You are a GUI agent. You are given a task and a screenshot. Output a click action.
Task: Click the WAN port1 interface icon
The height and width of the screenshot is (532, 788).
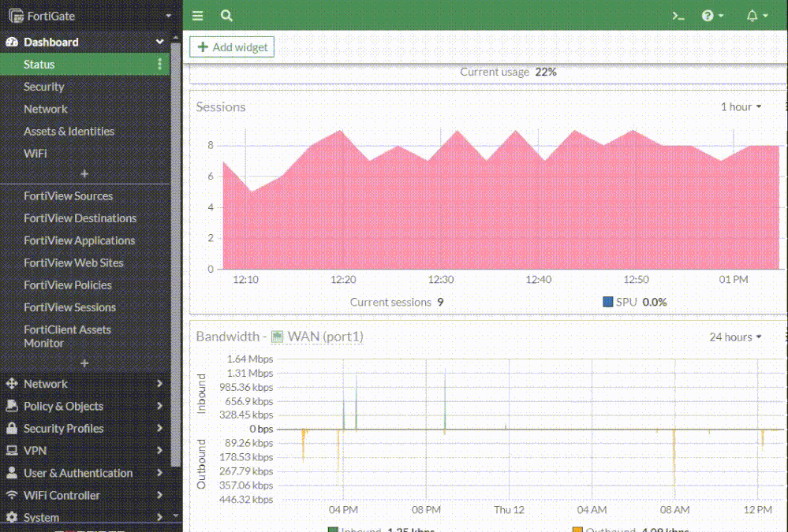click(x=278, y=337)
